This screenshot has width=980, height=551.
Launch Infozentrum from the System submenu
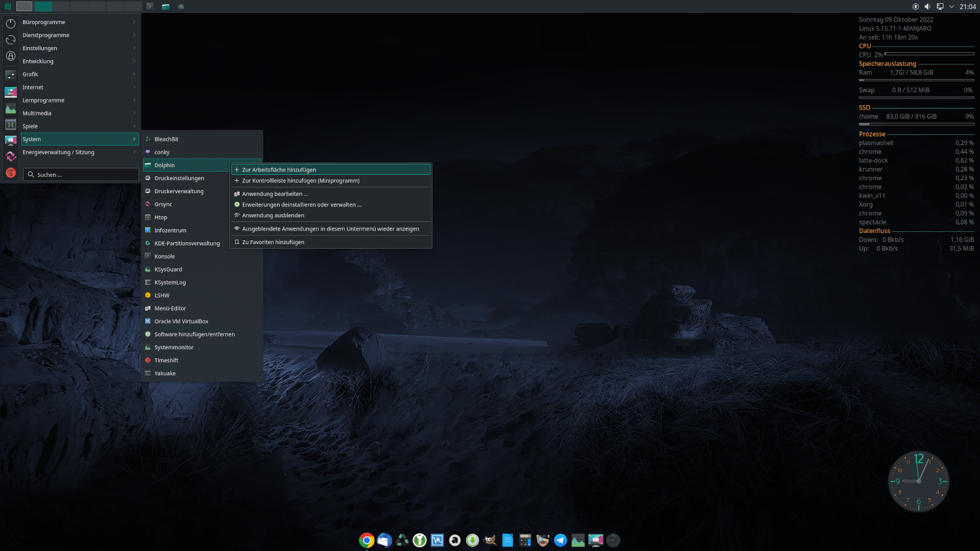click(x=203, y=230)
